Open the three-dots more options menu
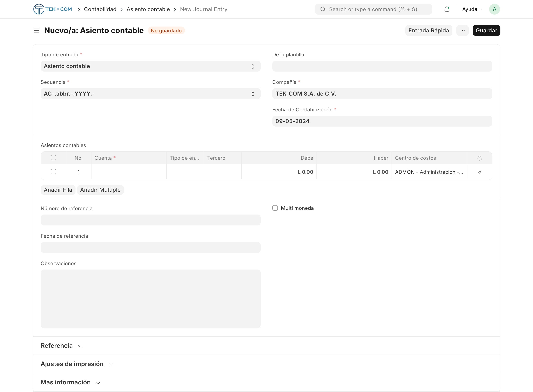533x392 pixels. point(462,30)
